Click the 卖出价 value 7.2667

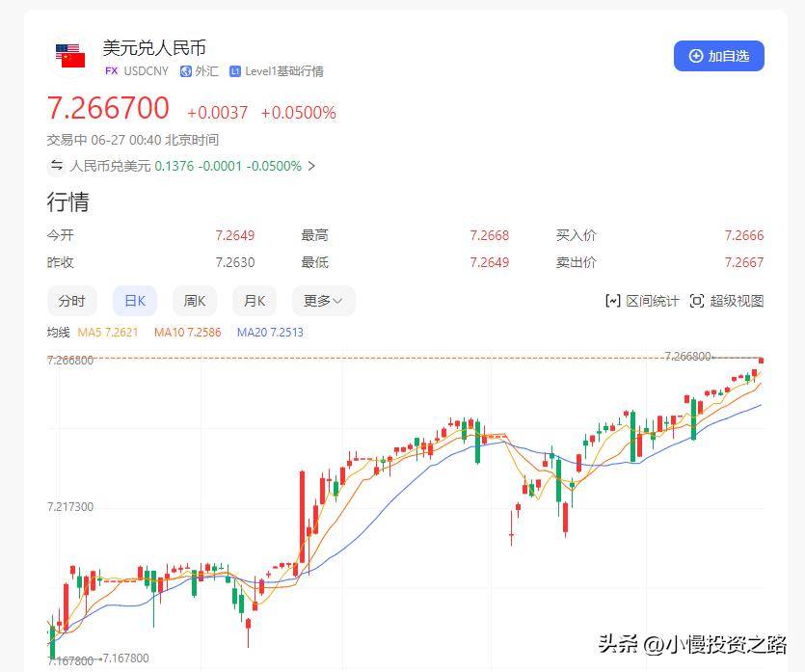tap(744, 262)
